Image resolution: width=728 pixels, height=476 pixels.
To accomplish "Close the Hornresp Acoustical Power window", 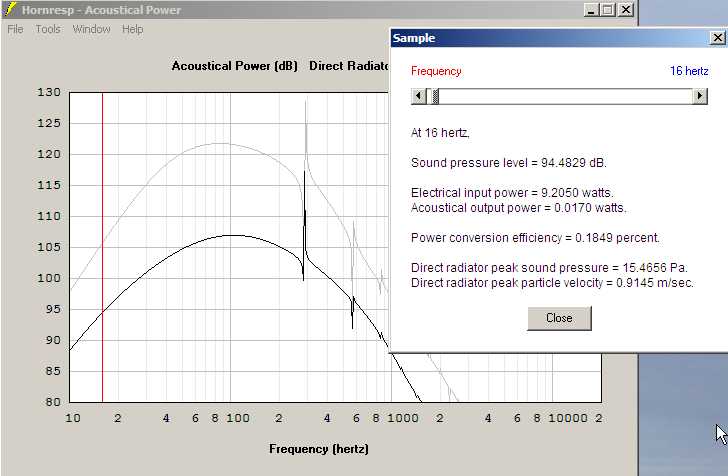I will point(625,10).
